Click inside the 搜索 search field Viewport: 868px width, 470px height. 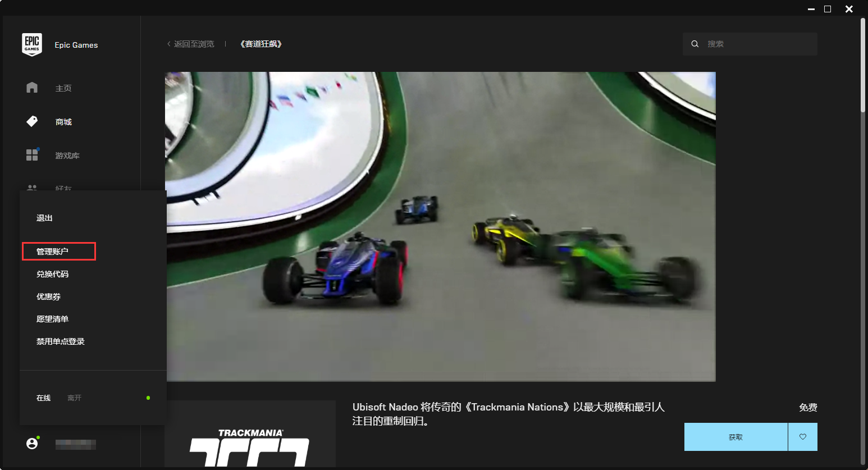tap(758, 44)
